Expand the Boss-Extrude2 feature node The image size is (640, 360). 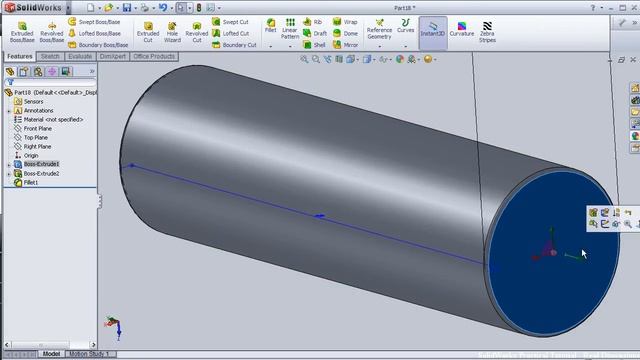[x=9, y=174]
